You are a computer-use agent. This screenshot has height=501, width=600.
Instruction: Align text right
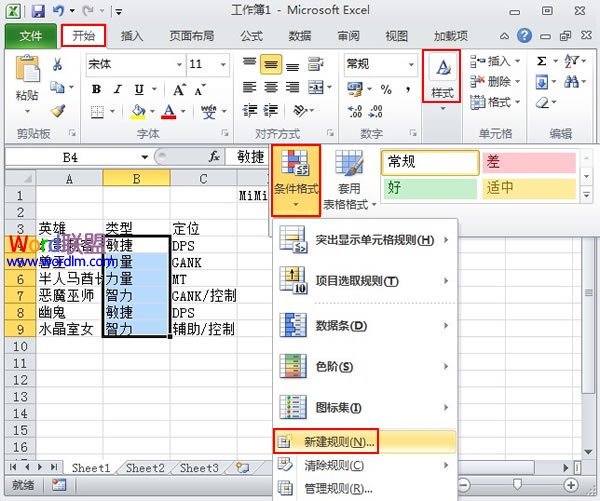[x=292, y=88]
